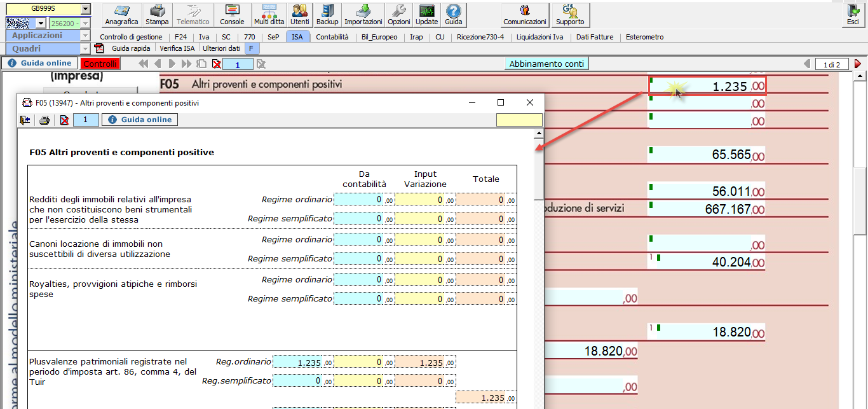The image size is (868, 409).
Task: Open the 256200 code dropdown
Action: tap(85, 22)
